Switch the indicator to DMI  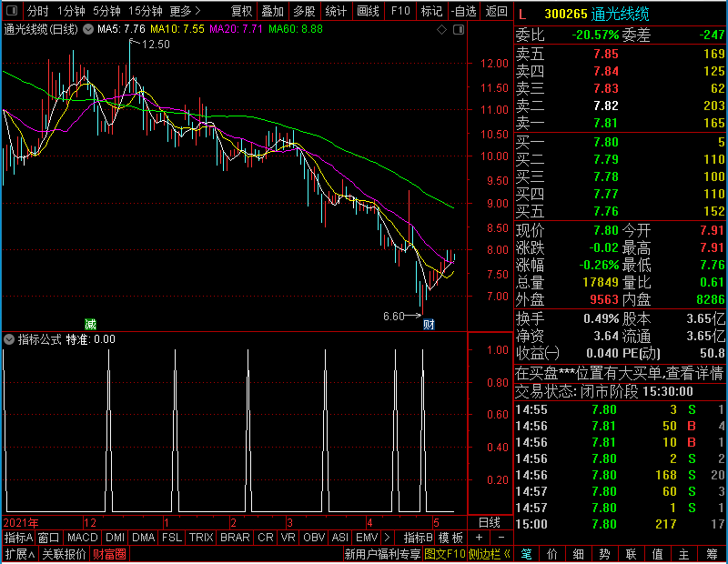[x=115, y=538]
